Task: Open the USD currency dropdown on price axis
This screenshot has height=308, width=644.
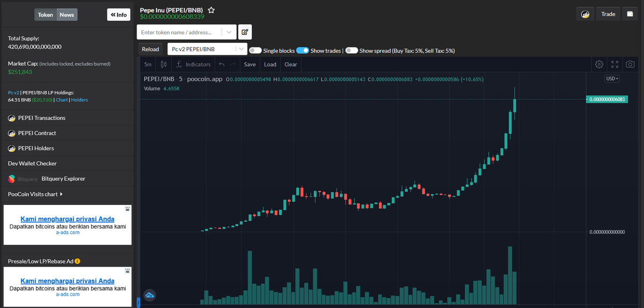Action: 612,78
